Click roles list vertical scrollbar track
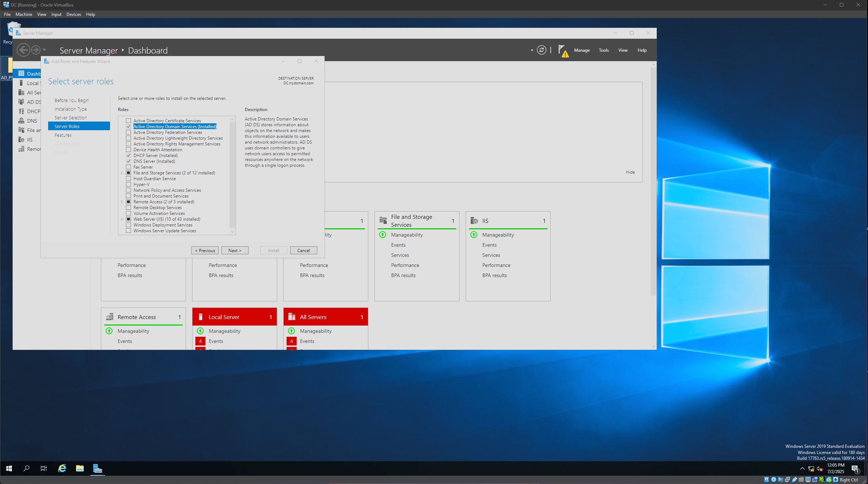This screenshot has width=868, height=484. coord(232,175)
